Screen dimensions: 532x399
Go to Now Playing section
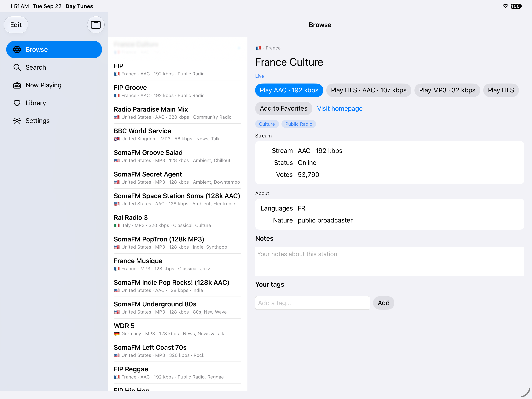[54, 85]
